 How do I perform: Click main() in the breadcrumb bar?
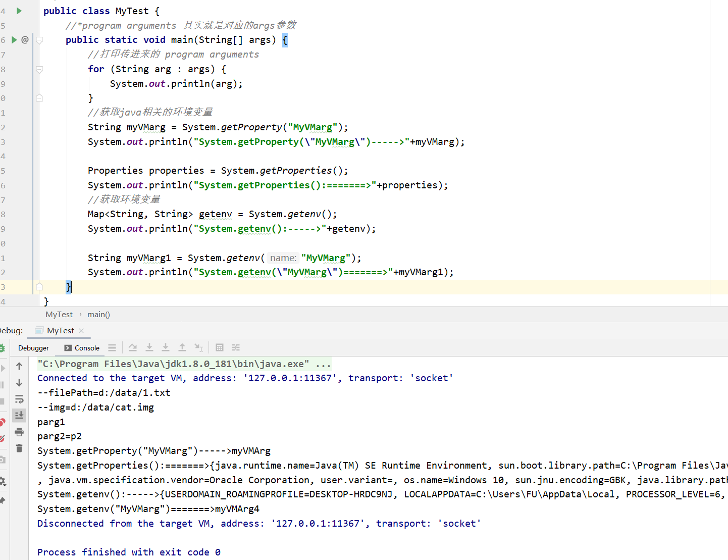click(x=98, y=314)
